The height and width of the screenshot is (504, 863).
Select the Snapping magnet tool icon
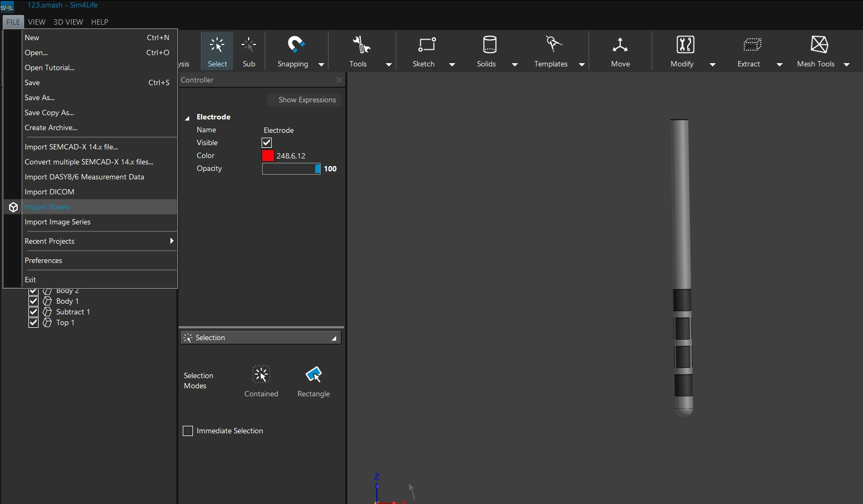pos(295,44)
